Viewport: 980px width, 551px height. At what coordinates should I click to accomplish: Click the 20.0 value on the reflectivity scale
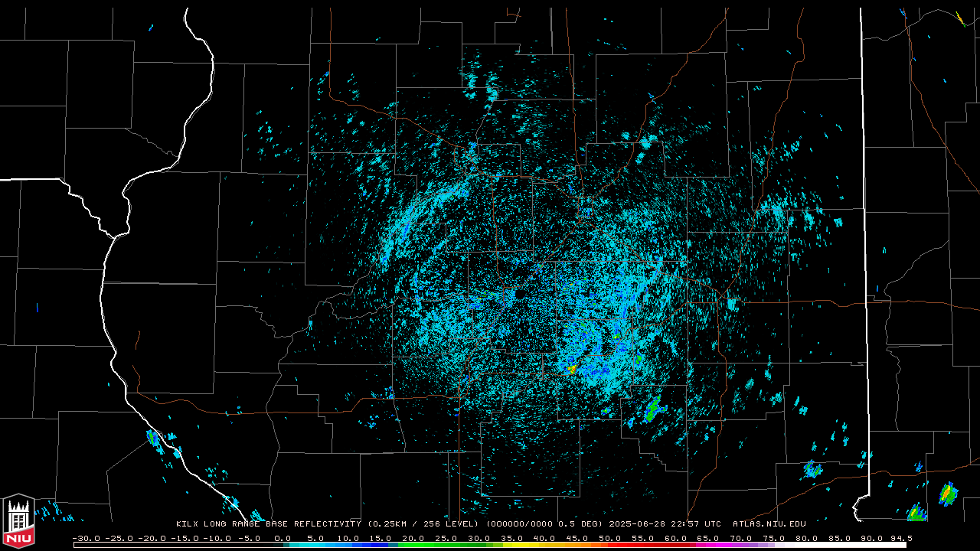pos(413,538)
